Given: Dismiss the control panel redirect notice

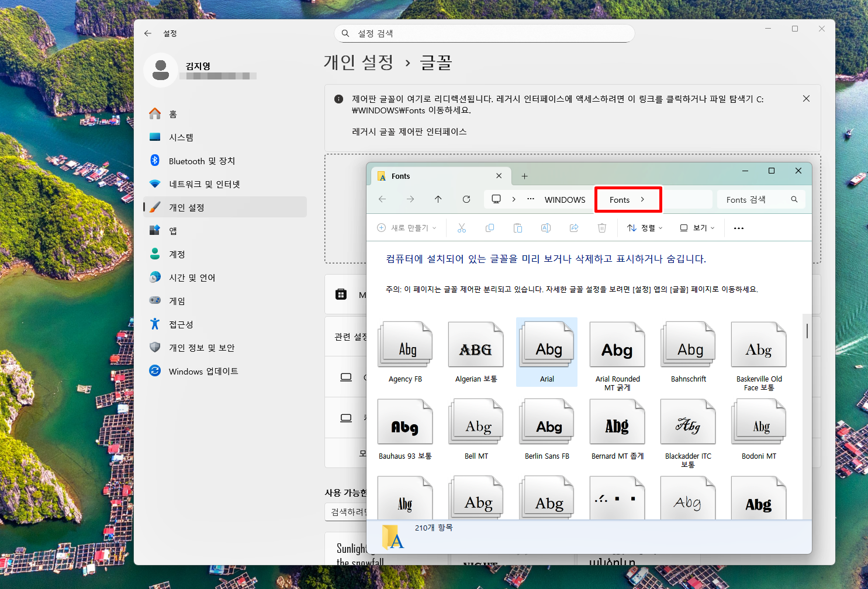Looking at the screenshot, I should (x=806, y=99).
